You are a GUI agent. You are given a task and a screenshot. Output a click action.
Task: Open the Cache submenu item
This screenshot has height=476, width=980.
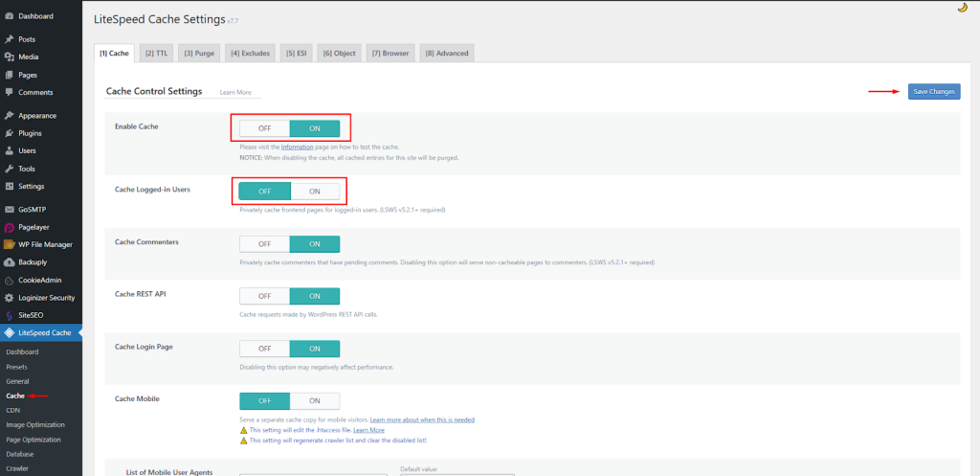pyautogui.click(x=15, y=396)
